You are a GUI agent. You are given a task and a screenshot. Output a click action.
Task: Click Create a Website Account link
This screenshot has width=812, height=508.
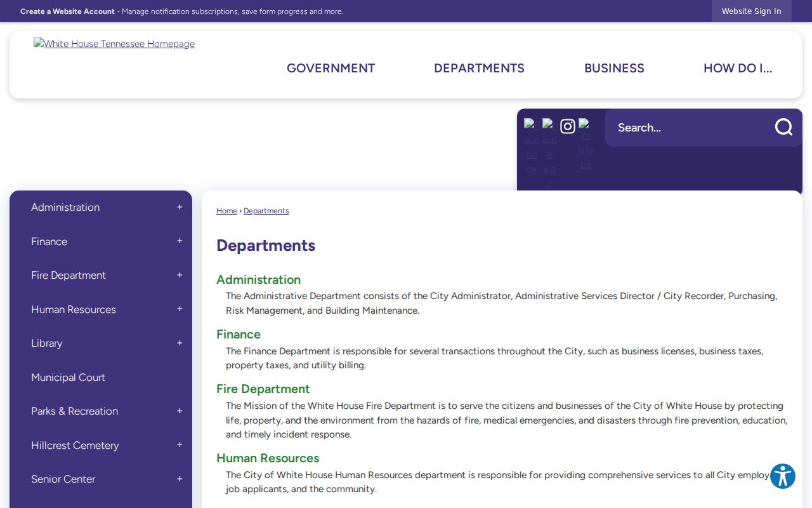pyautogui.click(x=67, y=11)
